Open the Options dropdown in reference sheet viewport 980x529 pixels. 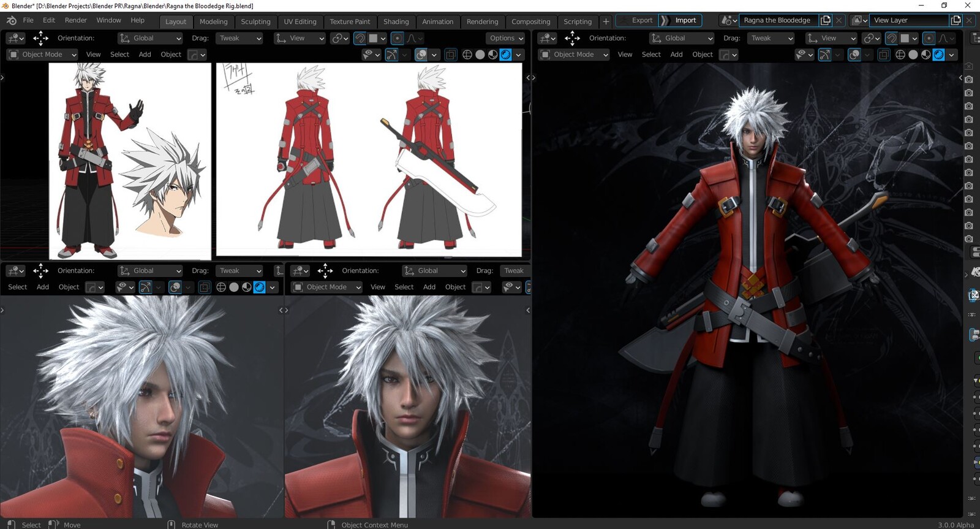(507, 38)
